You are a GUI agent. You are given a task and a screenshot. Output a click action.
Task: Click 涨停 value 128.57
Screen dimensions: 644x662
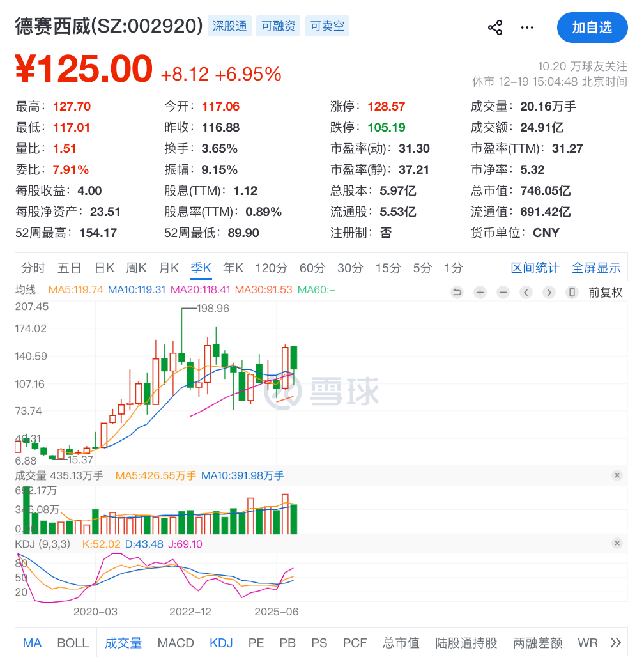pyautogui.click(x=386, y=106)
